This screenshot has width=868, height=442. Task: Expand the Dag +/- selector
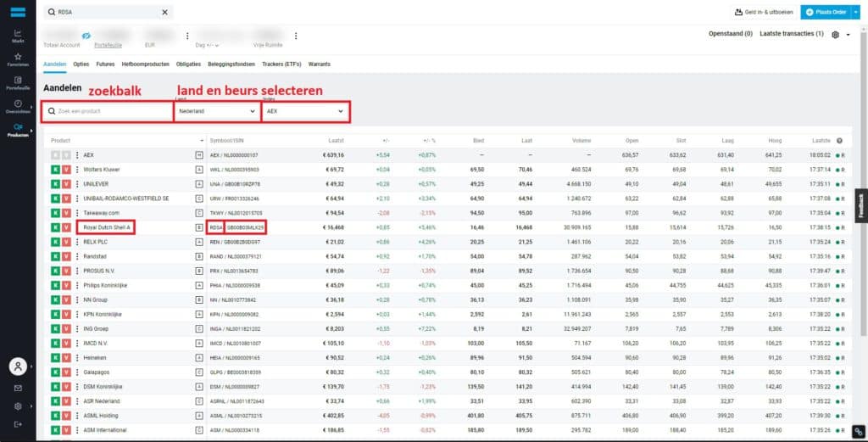click(x=208, y=46)
